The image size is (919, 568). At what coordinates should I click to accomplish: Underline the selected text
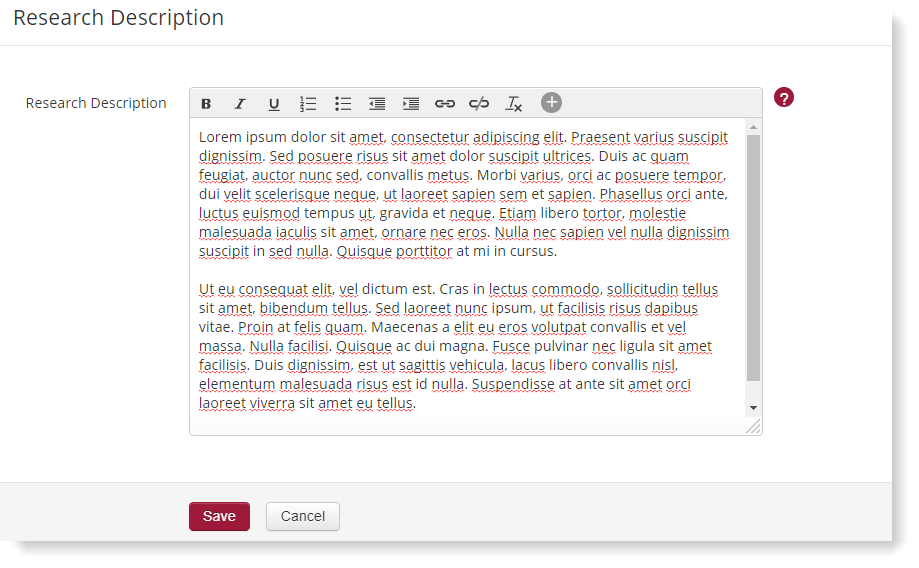click(x=274, y=104)
